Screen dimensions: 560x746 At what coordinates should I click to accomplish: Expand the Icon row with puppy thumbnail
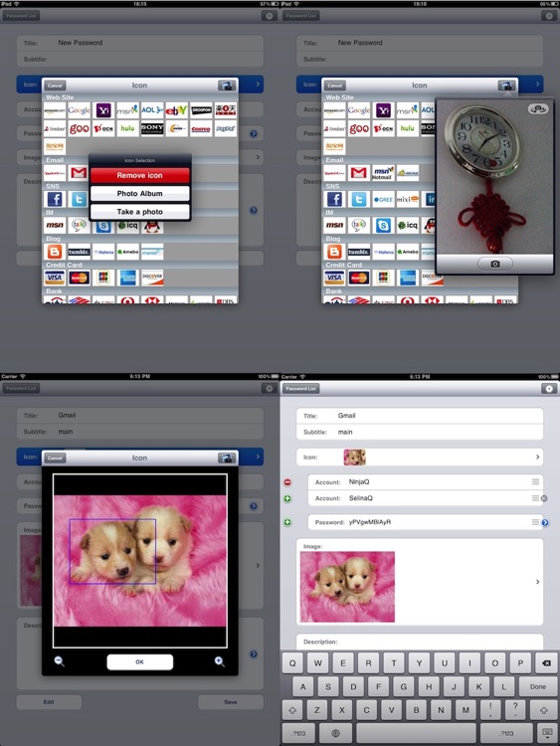click(x=419, y=457)
